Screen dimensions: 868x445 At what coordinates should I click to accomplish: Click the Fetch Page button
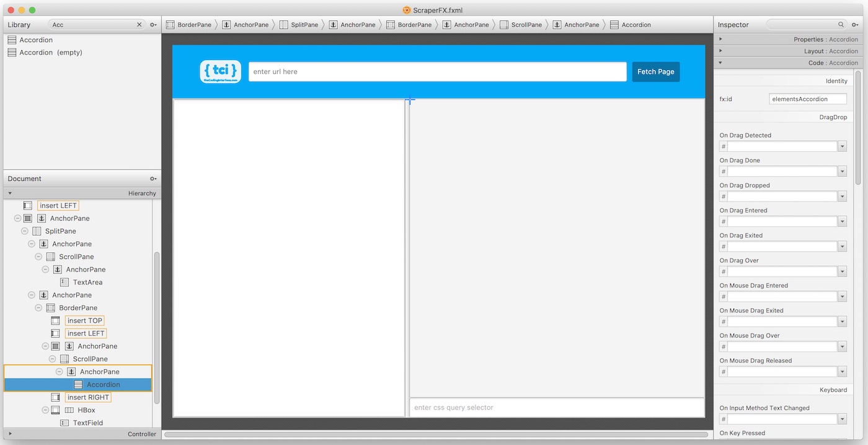[655, 71]
